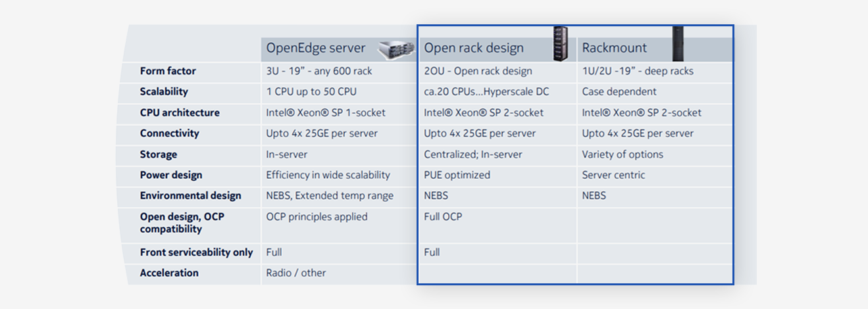Select the 'Full OCP' cell
Screen dimensions: 868x309
click(x=443, y=217)
